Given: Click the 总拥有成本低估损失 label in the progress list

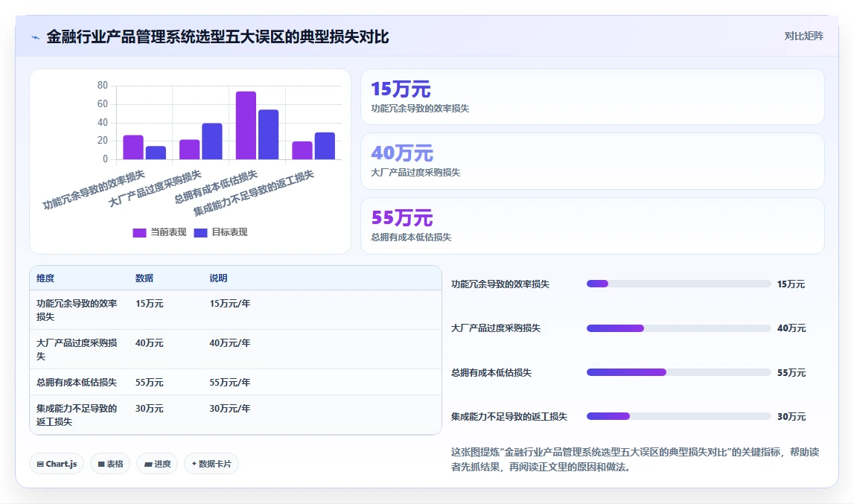Looking at the screenshot, I should [x=491, y=373].
